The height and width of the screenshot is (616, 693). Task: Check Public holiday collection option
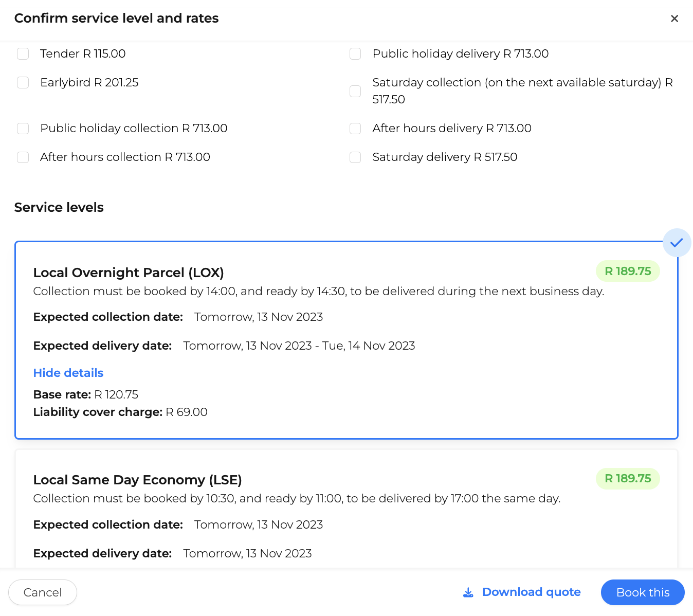23,129
